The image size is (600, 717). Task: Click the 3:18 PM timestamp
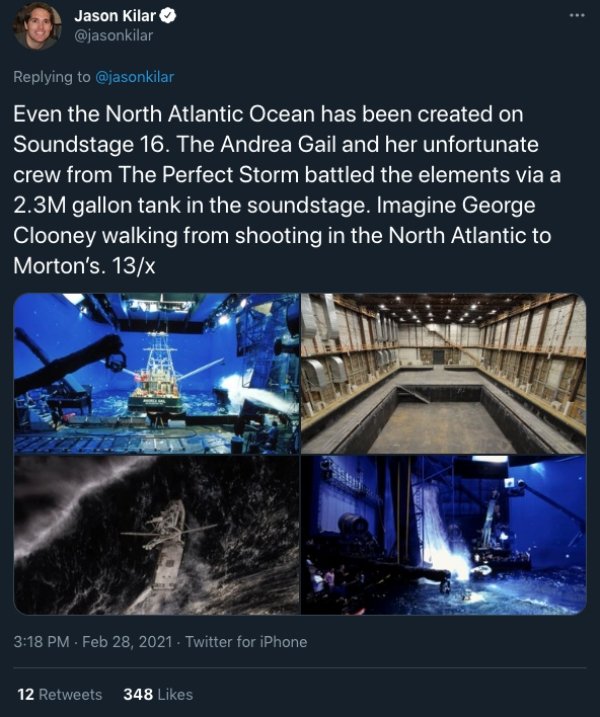41,642
